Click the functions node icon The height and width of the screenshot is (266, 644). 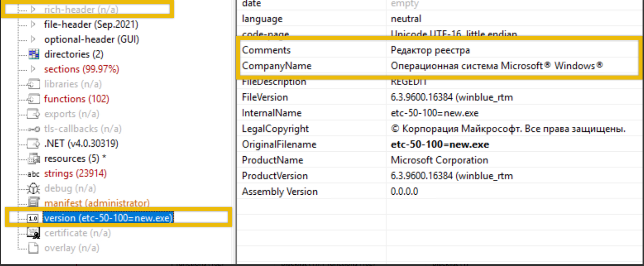pos(34,99)
